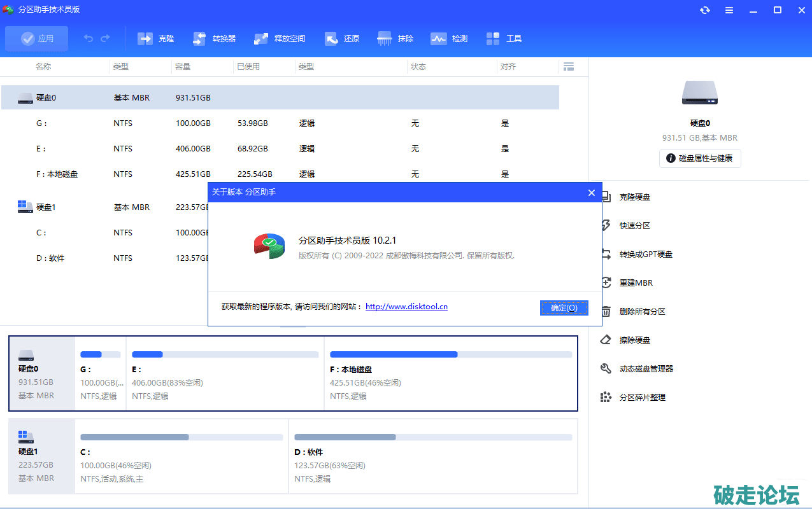Click the Restore (还原) toolbar icon
The height and width of the screenshot is (509, 812).
pyautogui.click(x=331, y=39)
